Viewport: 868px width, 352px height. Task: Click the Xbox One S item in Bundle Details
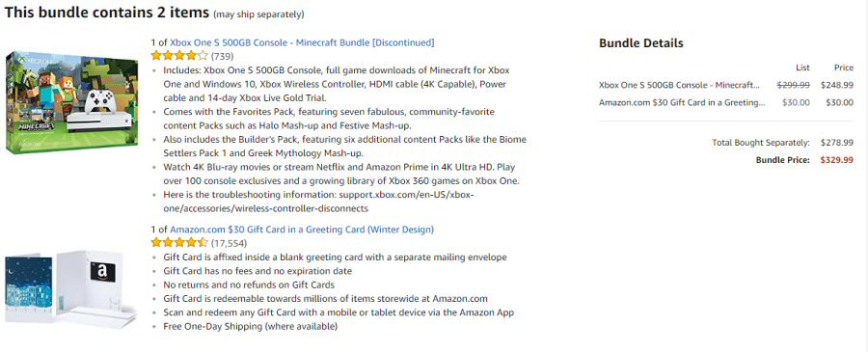click(x=679, y=85)
